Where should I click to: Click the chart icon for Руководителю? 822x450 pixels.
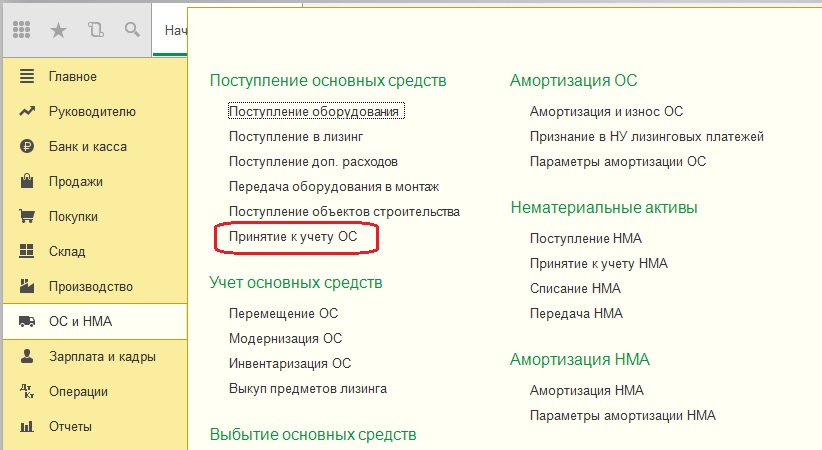point(27,111)
